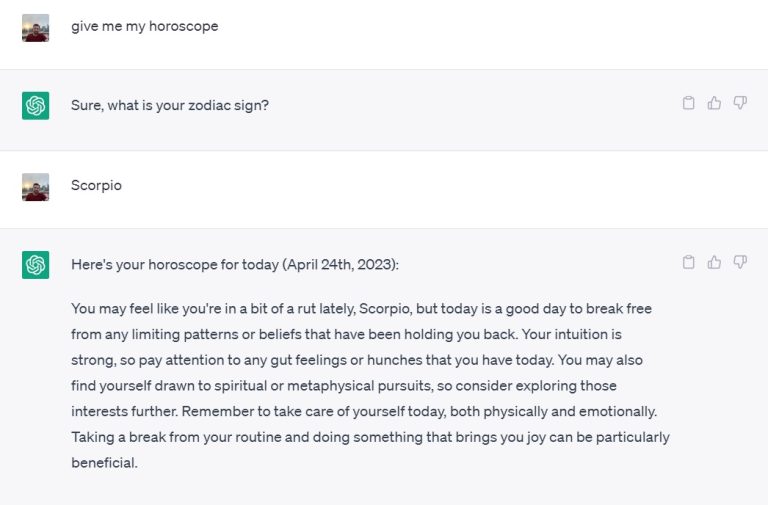The height and width of the screenshot is (505, 768).
Task: Thumbs down the zodiac sign question reply
Action: tap(740, 103)
